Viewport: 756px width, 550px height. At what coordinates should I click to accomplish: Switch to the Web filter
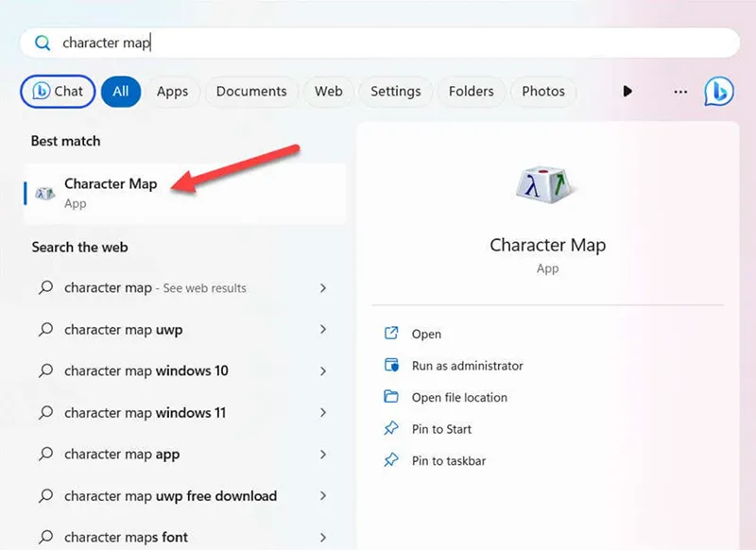[x=329, y=91]
